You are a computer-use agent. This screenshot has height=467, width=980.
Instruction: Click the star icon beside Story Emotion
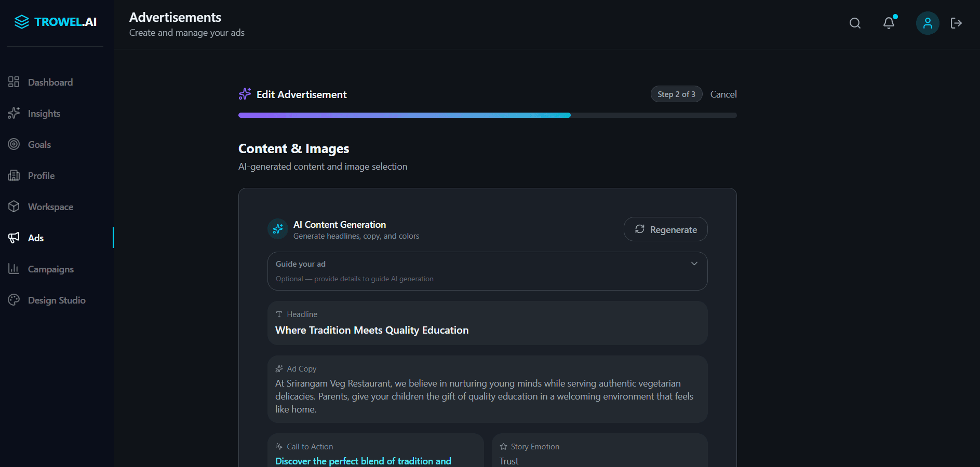pos(503,447)
